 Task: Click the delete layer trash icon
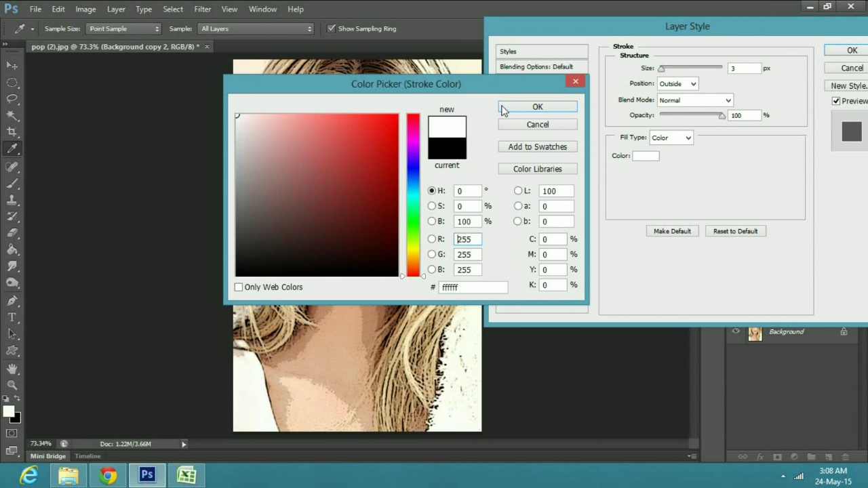coord(846,457)
